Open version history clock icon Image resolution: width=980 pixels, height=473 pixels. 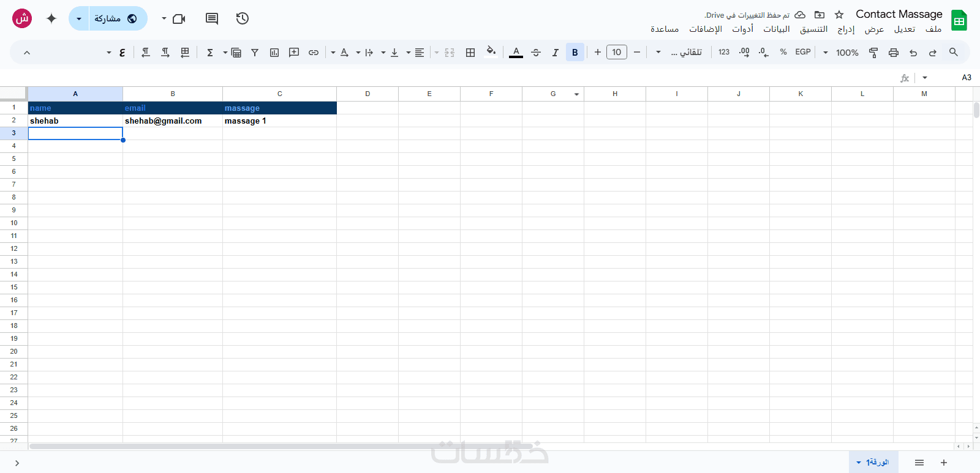click(x=243, y=18)
